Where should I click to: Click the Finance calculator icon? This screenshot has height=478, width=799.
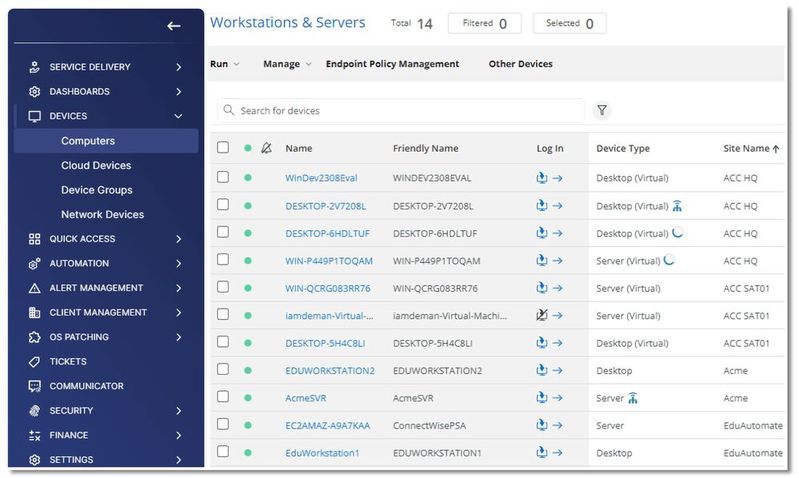click(x=34, y=435)
